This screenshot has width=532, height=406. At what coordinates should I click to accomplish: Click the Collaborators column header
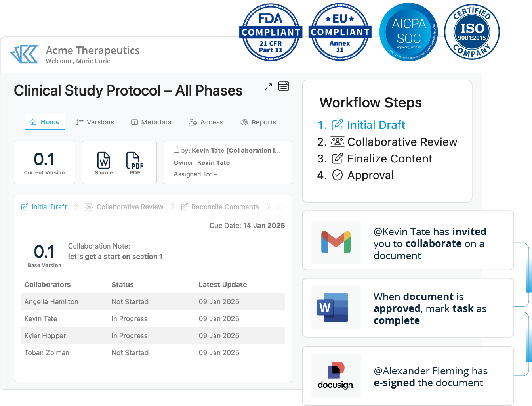(48, 285)
